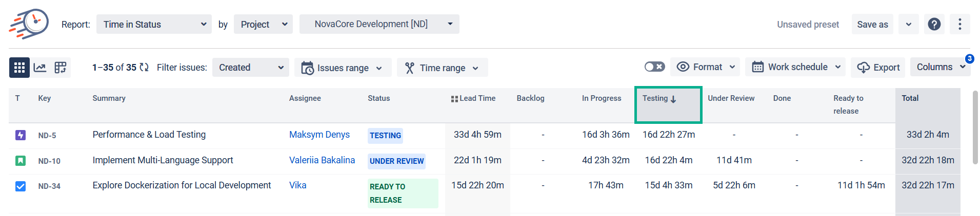Switch to the chart view icon
The image size is (980, 216).
tap(40, 68)
